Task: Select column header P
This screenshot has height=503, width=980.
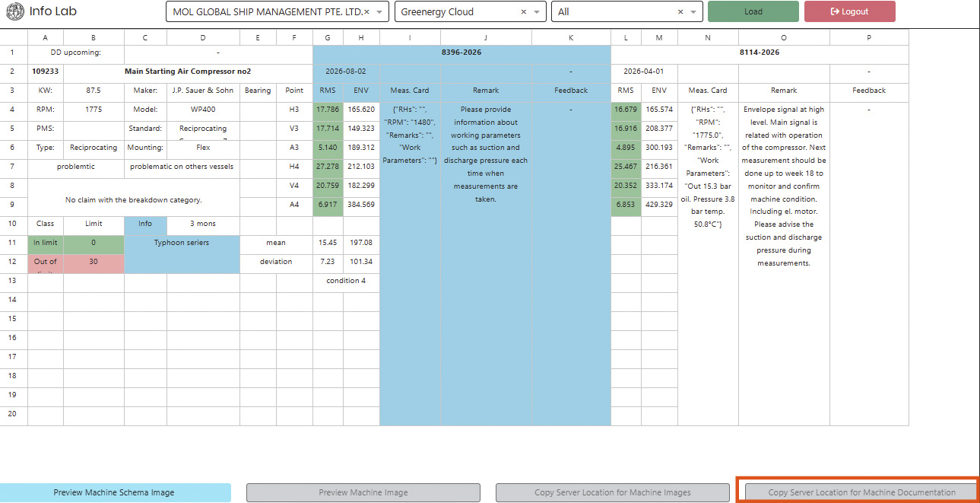Action: click(869, 37)
